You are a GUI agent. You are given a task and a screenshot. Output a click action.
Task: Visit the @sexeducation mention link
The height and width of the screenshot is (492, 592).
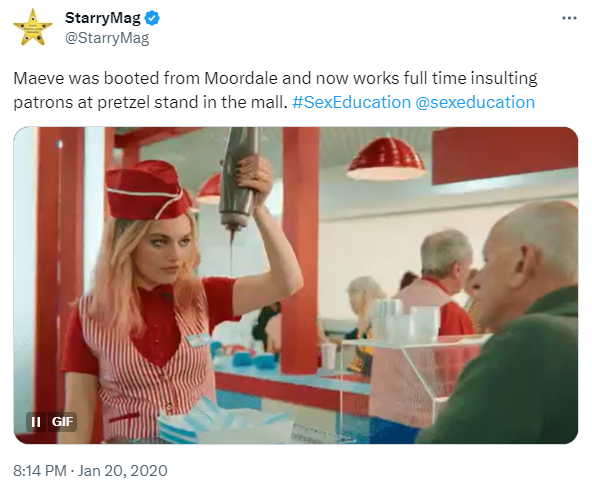[475, 102]
